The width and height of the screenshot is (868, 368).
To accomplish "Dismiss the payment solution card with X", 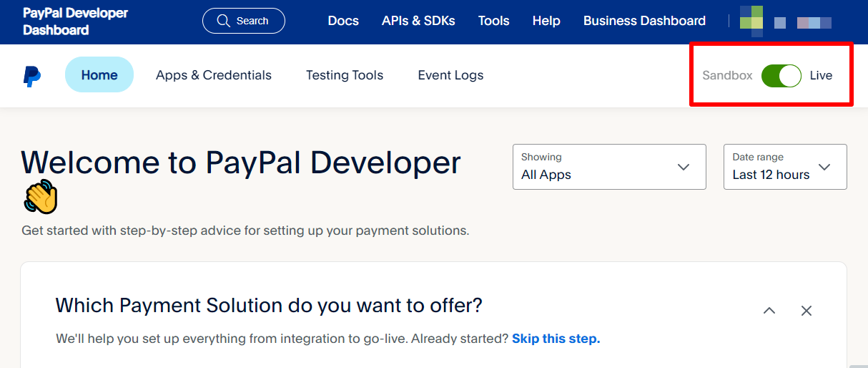I will (807, 311).
